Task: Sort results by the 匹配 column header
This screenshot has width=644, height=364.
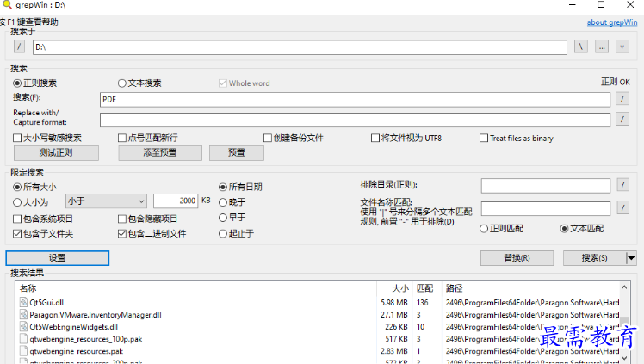Action: (x=427, y=288)
